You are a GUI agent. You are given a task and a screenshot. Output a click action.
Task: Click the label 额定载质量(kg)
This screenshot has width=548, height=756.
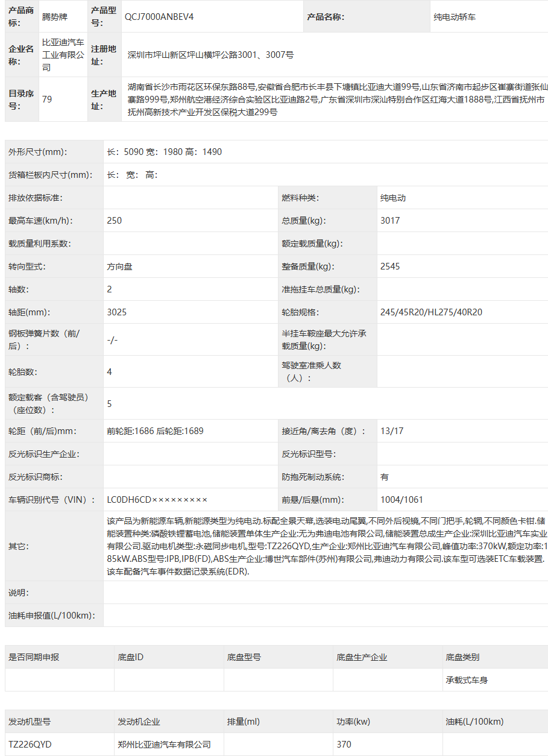(x=312, y=244)
